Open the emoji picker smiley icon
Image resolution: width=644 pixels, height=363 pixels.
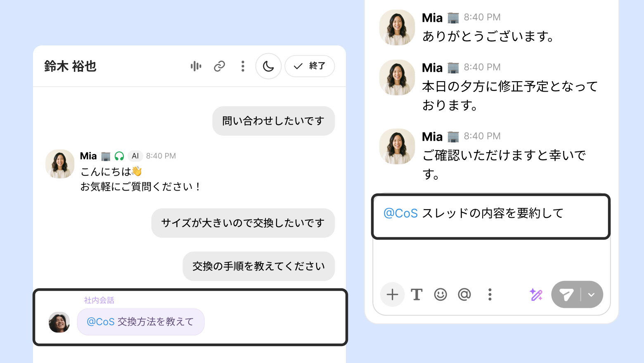tap(440, 295)
